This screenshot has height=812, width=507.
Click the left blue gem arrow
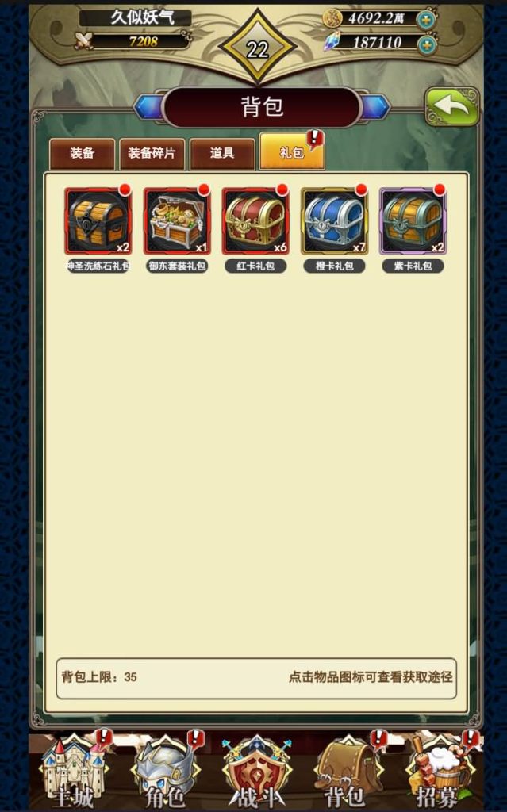[149, 107]
